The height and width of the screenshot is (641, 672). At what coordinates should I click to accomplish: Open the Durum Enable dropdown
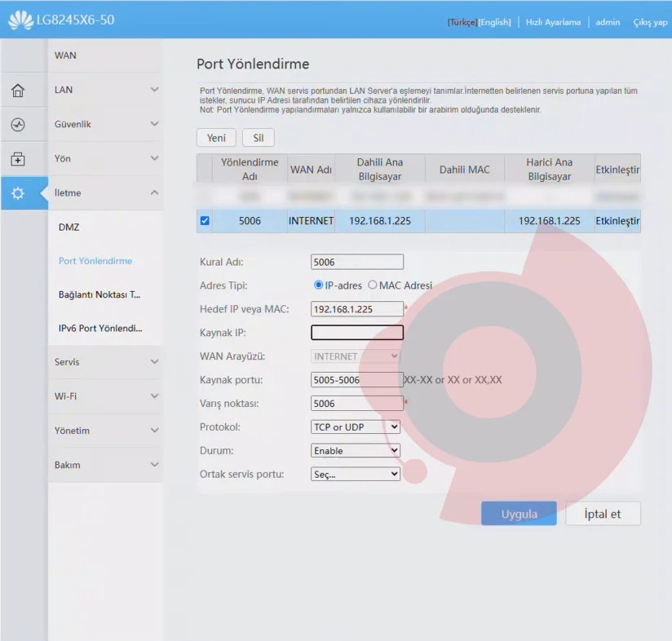point(356,450)
